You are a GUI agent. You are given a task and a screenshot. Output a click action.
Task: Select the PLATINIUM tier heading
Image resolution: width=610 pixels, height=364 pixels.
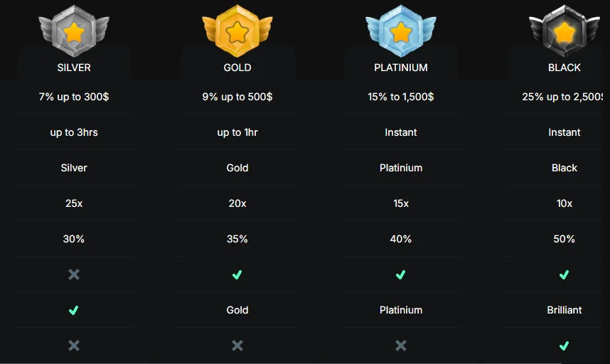[x=401, y=68]
